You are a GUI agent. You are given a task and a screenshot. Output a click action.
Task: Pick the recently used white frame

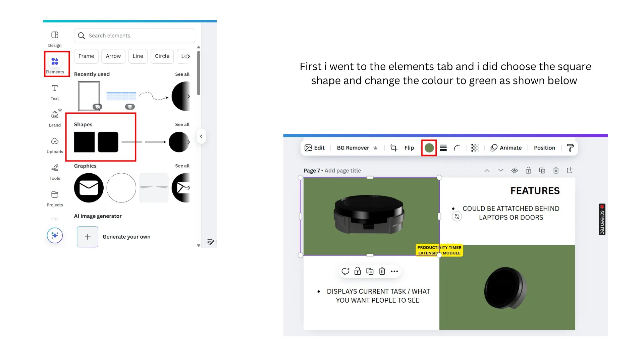89,96
